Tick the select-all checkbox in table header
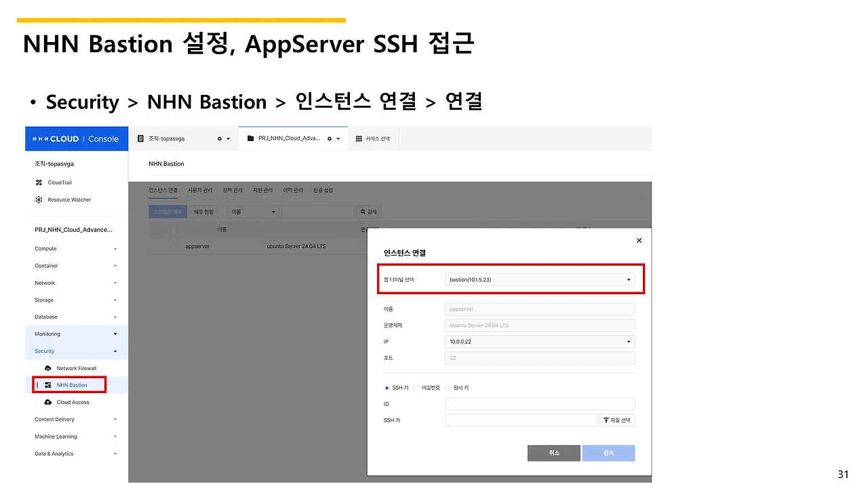This screenshot has height=488, width=868. point(174,230)
